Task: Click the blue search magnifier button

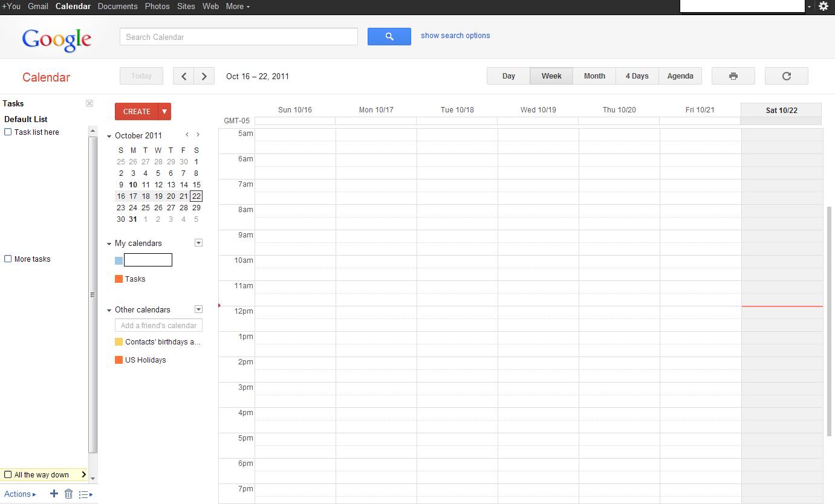Action: 389,36
